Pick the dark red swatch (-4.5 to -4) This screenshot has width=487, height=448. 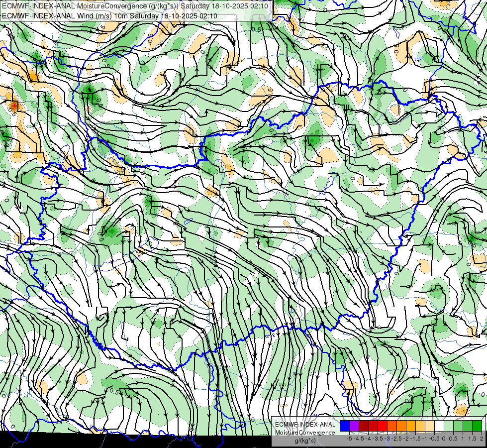(x=364, y=426)
